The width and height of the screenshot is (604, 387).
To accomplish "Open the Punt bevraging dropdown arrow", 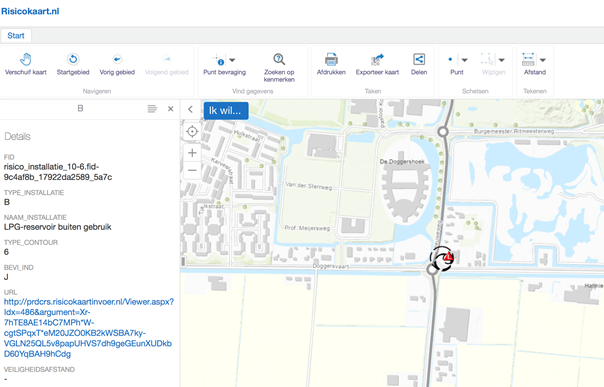I will (x=232, y=60).
